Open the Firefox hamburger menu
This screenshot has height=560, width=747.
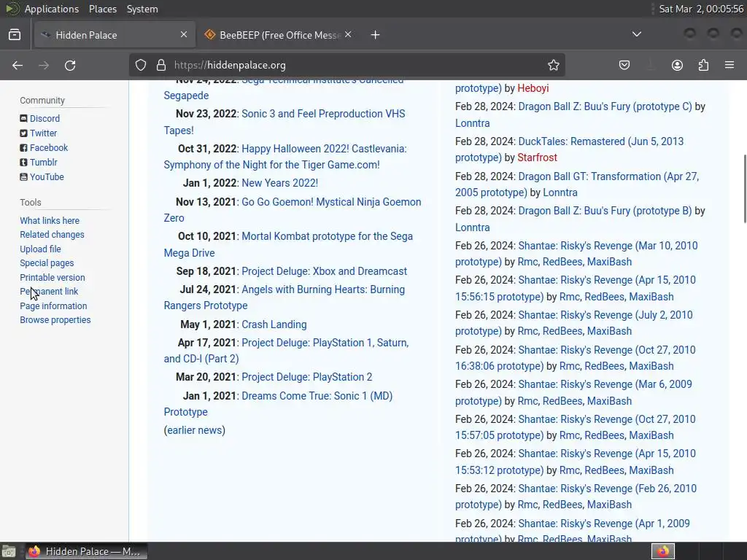coord(729,65)
